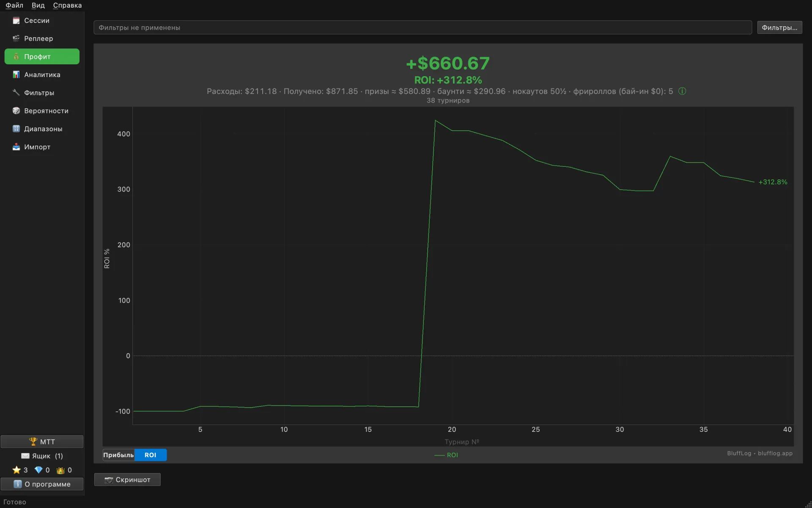The width and height of the screenshot is (812, 508).
Task: Click the BluffLog · blufflog.app text
Action: coord(760,453)
